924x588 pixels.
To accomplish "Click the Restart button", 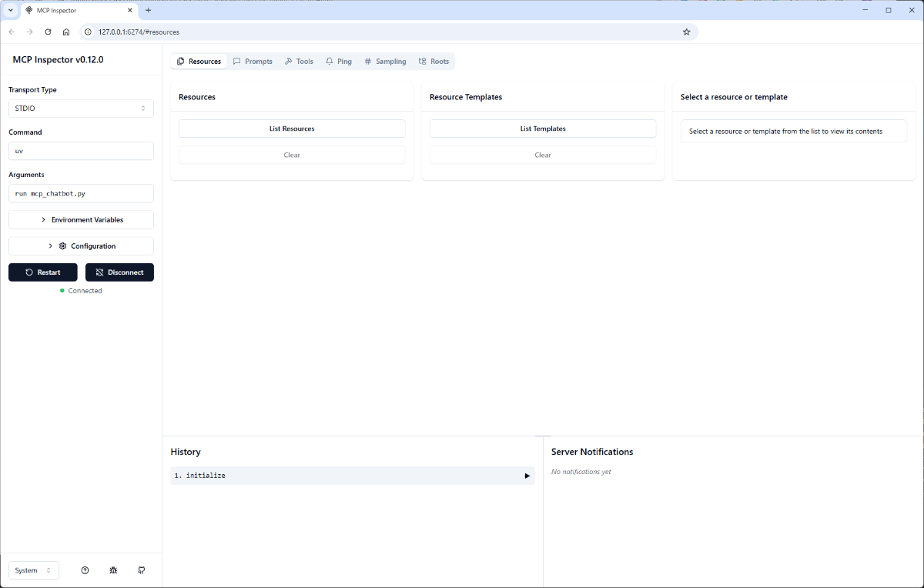I will tap(43, 272).
